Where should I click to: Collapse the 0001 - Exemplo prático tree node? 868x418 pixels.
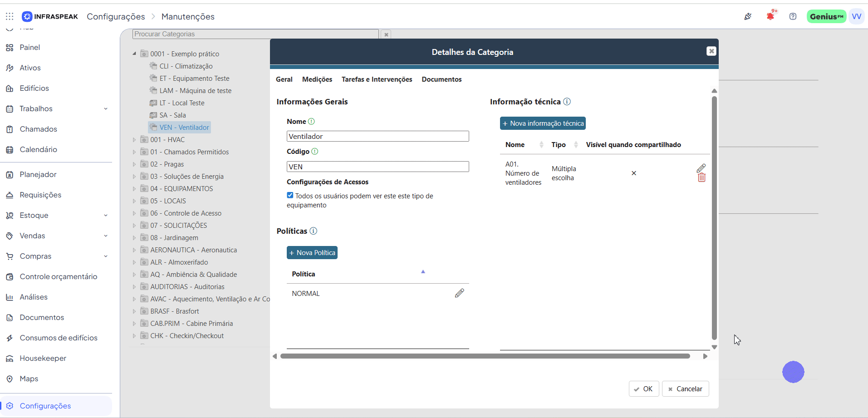[134, 54]
